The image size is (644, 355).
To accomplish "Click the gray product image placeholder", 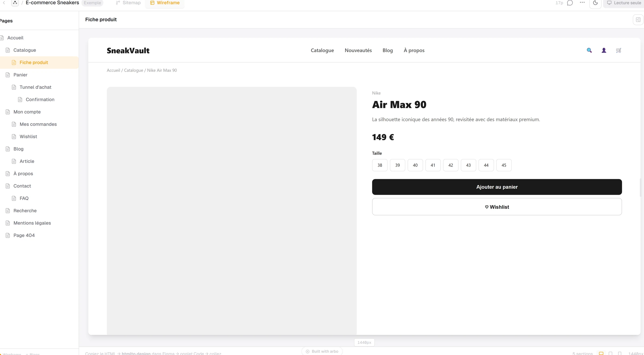I will (x=232, y=211).
